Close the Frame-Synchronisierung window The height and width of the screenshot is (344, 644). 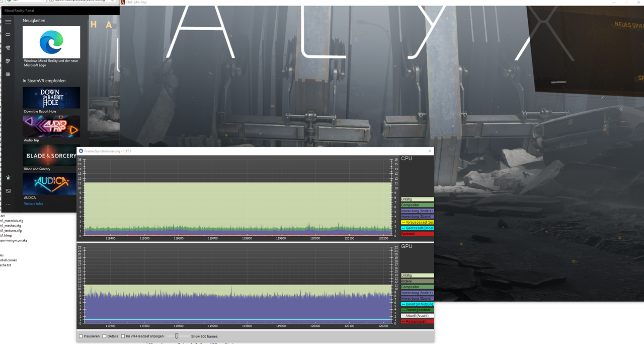point(429,151)
